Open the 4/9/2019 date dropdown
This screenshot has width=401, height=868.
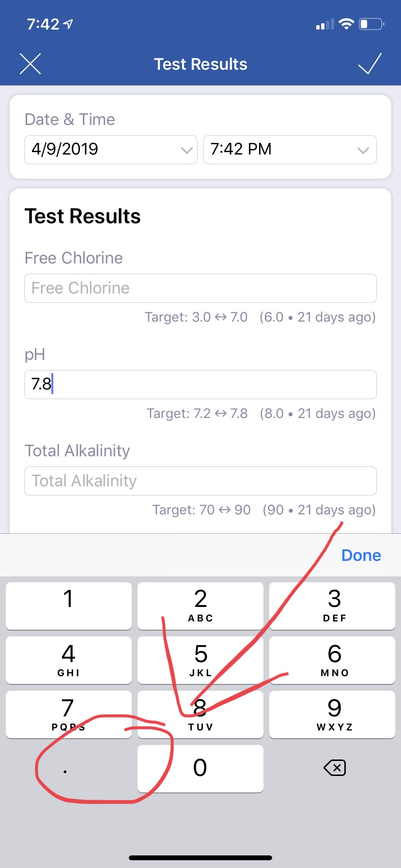[x=111, y=150]
